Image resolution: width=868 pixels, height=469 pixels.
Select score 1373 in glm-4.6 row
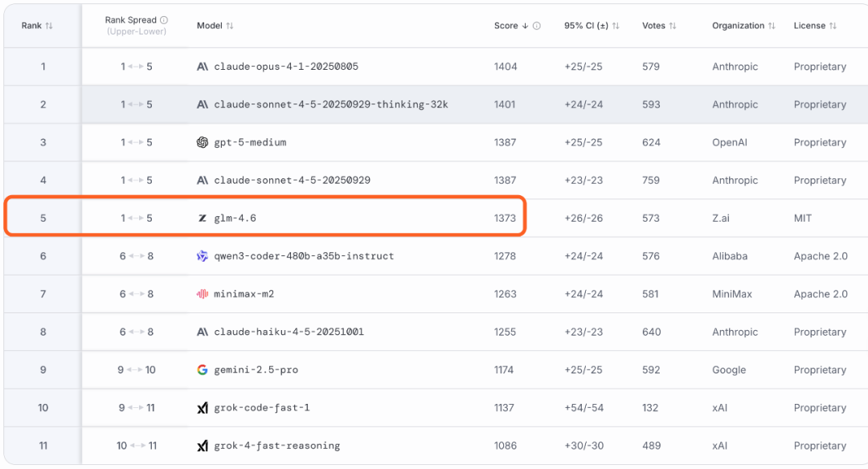[505, 218]
